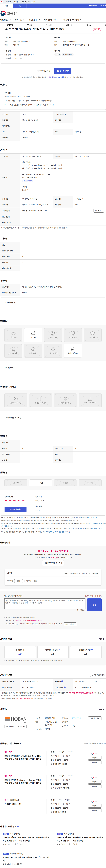Click the 장애인용 승강기 facility icon

(x=41, y=400)
